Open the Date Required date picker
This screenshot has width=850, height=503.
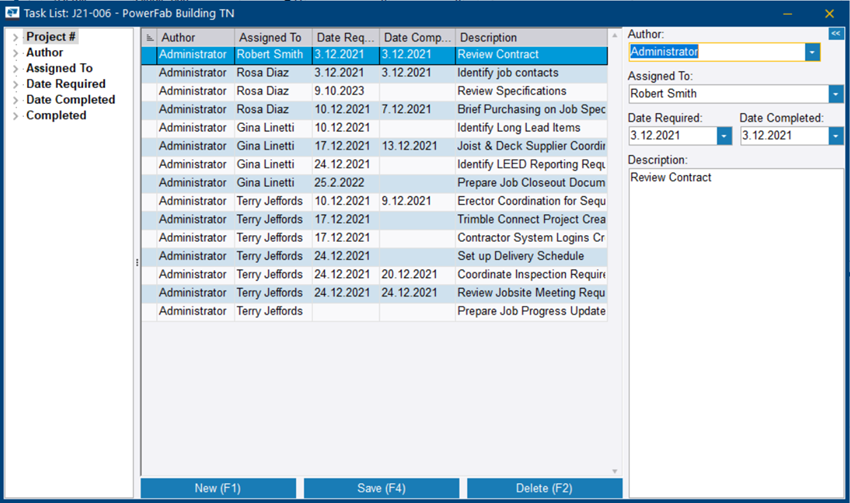coord(724,136)
